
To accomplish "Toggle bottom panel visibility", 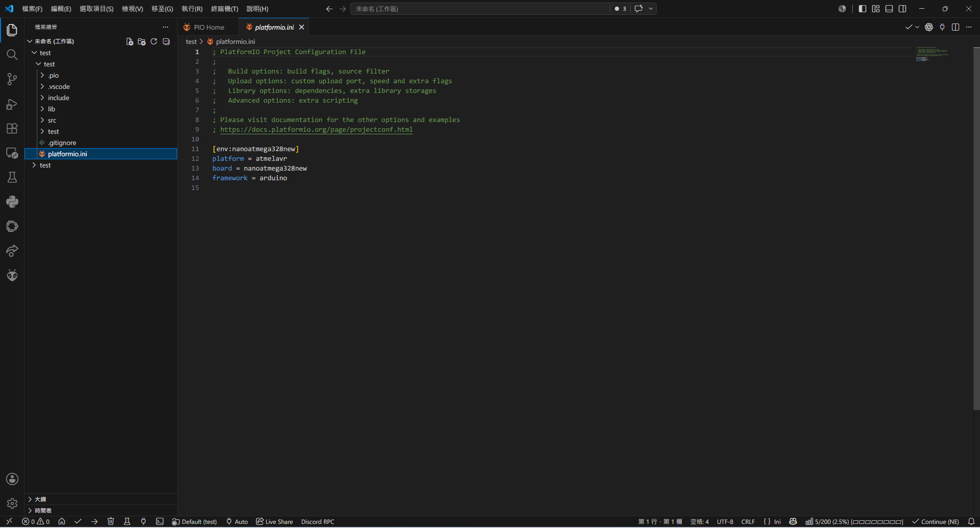I will 889,9.
